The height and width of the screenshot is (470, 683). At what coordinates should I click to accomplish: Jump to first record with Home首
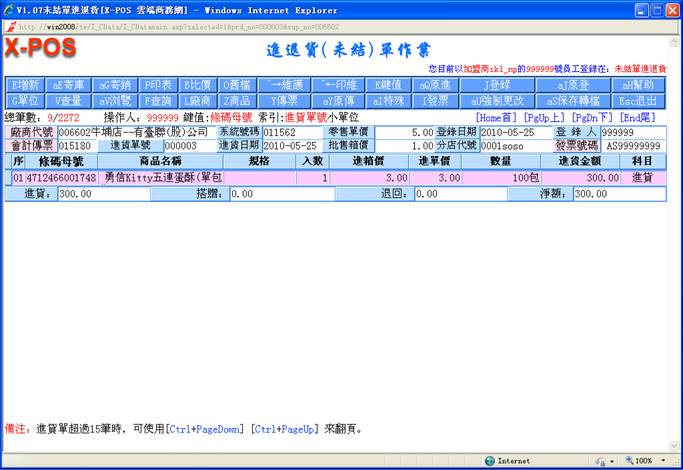point(497,117)
